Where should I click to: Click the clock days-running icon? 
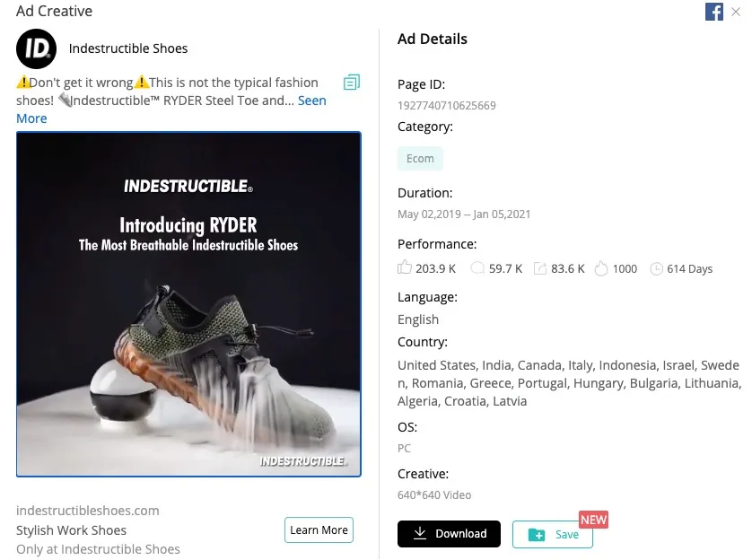click(656, 268)
